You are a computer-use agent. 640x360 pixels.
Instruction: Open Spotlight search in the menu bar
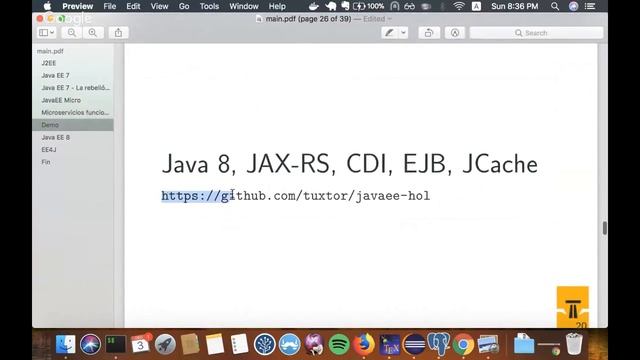[555, 6]
